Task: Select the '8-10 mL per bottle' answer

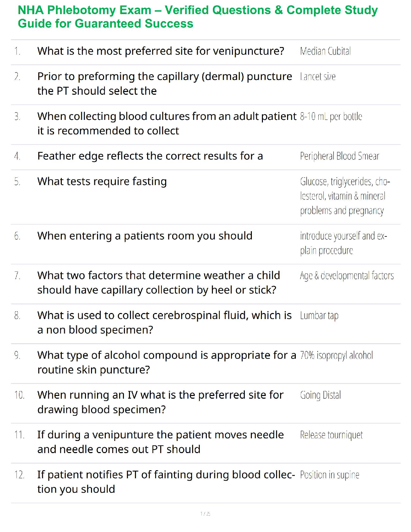Action: point(331,117)
